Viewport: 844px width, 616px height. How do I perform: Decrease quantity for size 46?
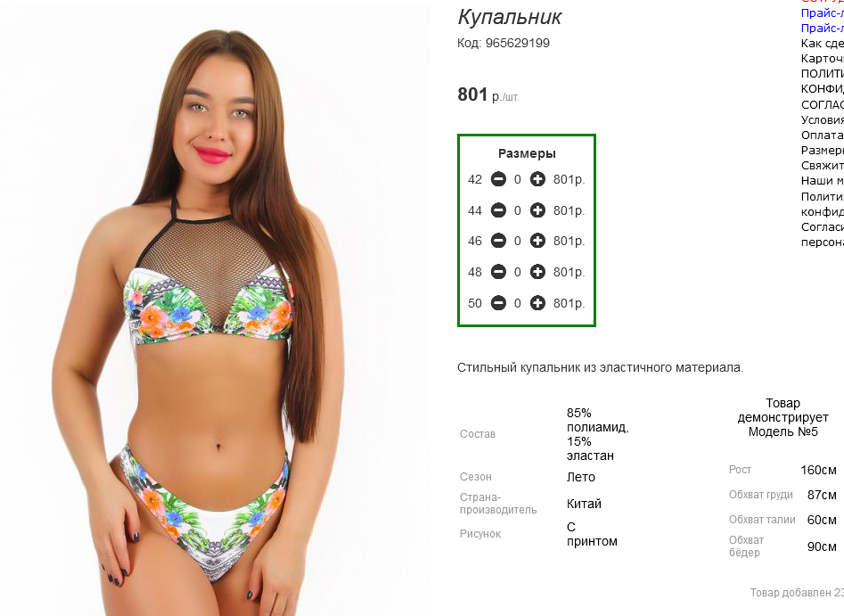click(x=498, y=241)
